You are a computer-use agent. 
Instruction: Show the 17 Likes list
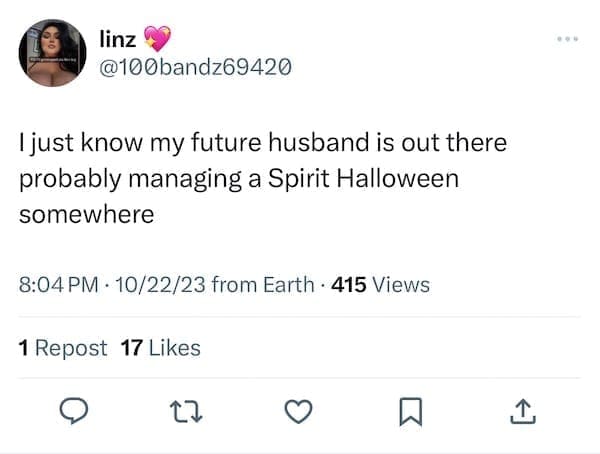click(160, 348)
